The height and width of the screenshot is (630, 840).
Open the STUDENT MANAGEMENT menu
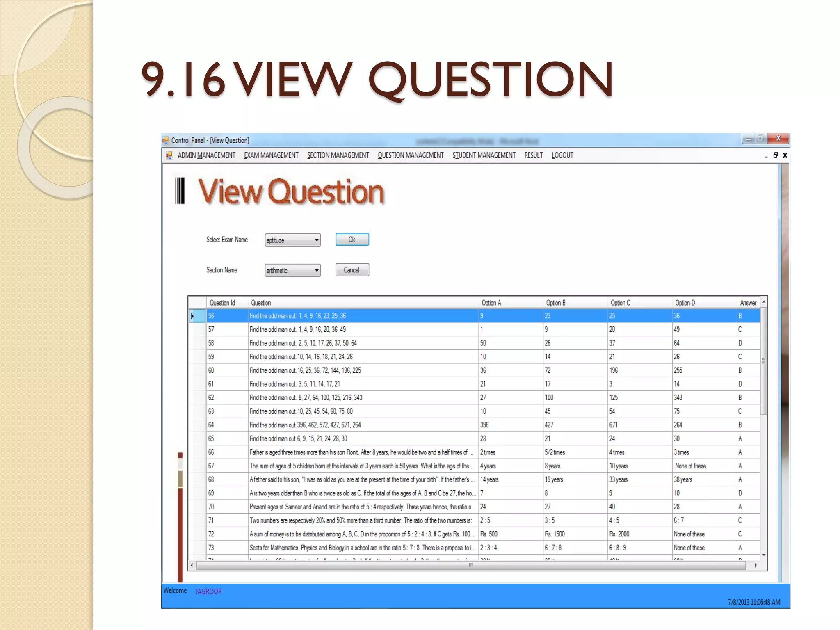(484, 155)
